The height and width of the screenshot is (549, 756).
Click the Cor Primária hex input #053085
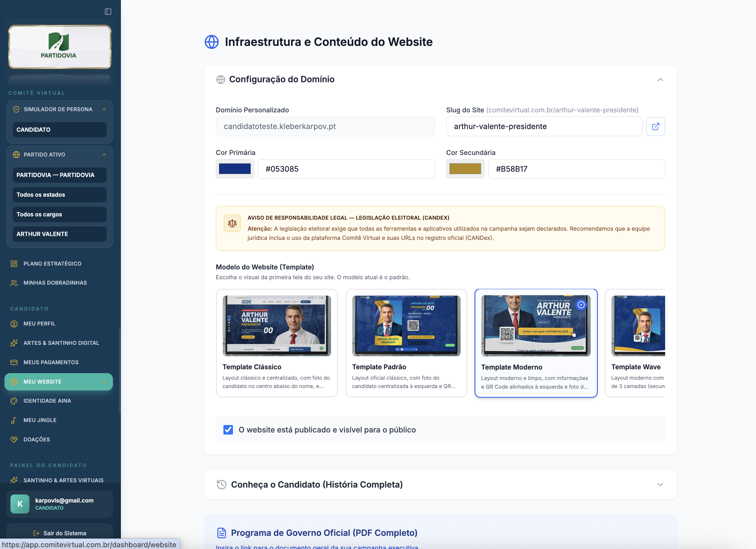(x=346, y=169)
